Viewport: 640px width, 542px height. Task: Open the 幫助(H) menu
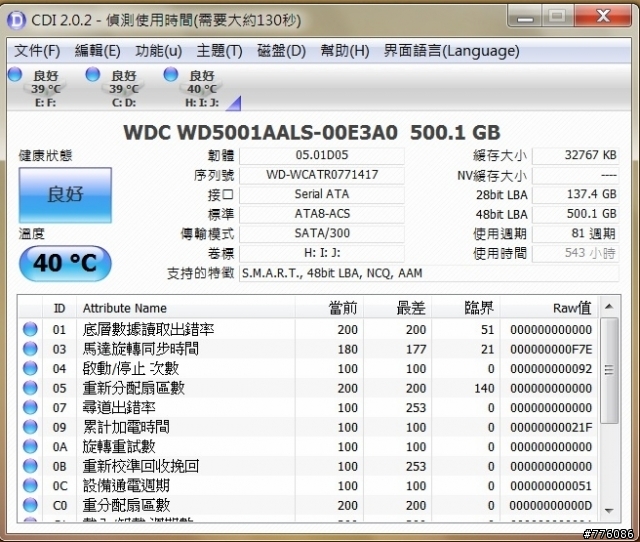pos(344,51)
